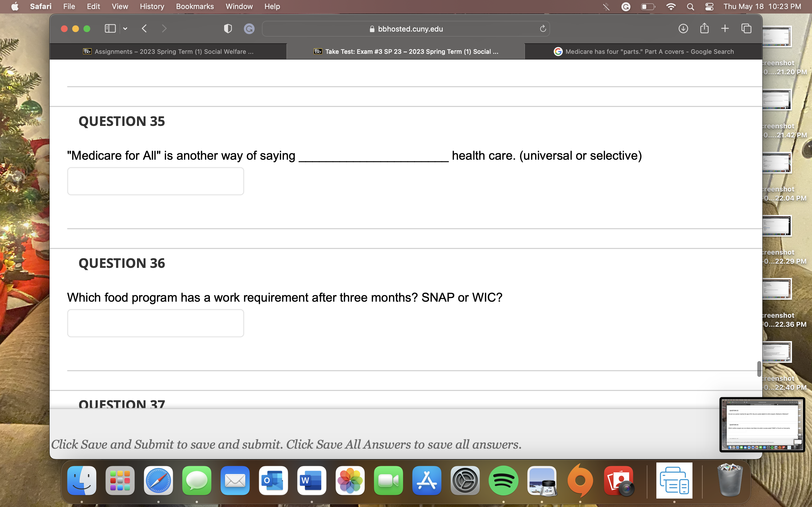Launch Microsoft Word from the Dock
Image resolution: width=812 pixels, height=507 pixels.
311,480
